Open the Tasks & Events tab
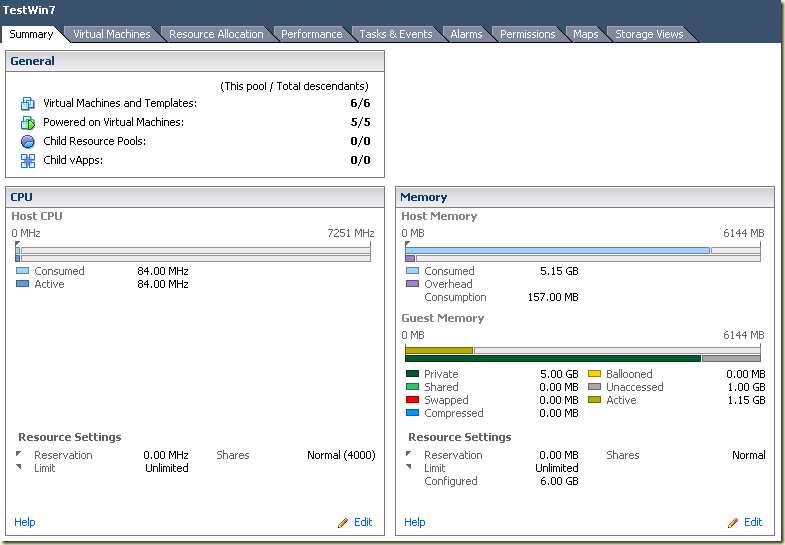 [396, 34]
